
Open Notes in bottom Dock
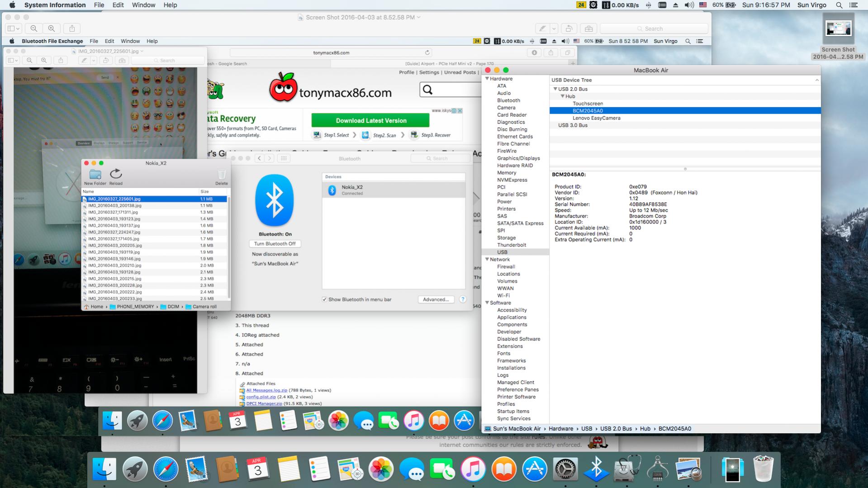[289, 469]
